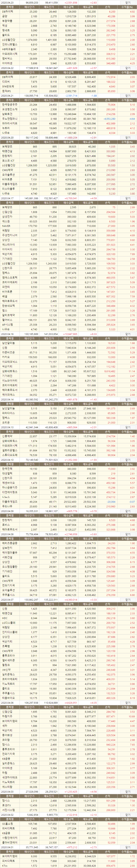This screenshot has width=137, height=868.
Task: Click stock name 금양
Action: pyautogui.click(x=4, y=16)
